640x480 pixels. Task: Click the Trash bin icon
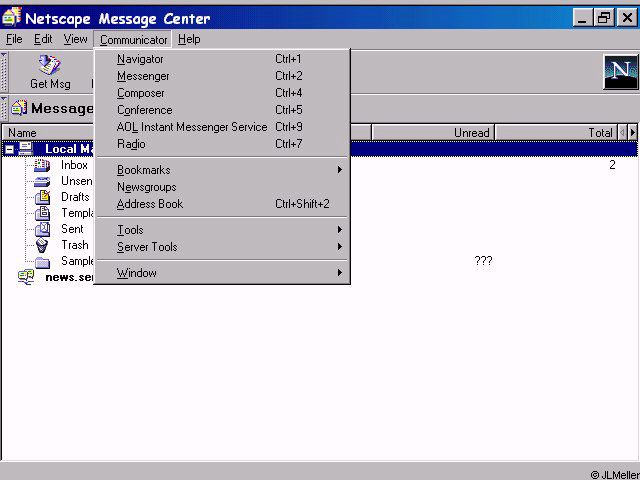pyautogui.click(x=42, y=245)
